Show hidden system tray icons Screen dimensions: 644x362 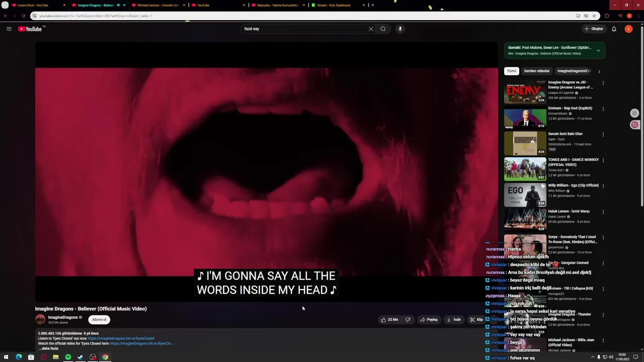pyautogui.click(x=592, y=357)
